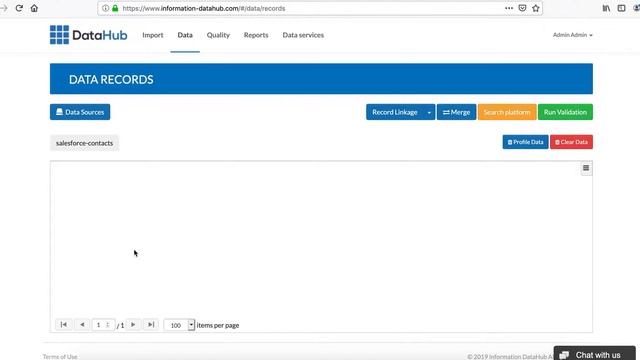Viewport: 640px width, 360px height.
Task: Click the green padlock security icon
Action: [x=115, y=8]
